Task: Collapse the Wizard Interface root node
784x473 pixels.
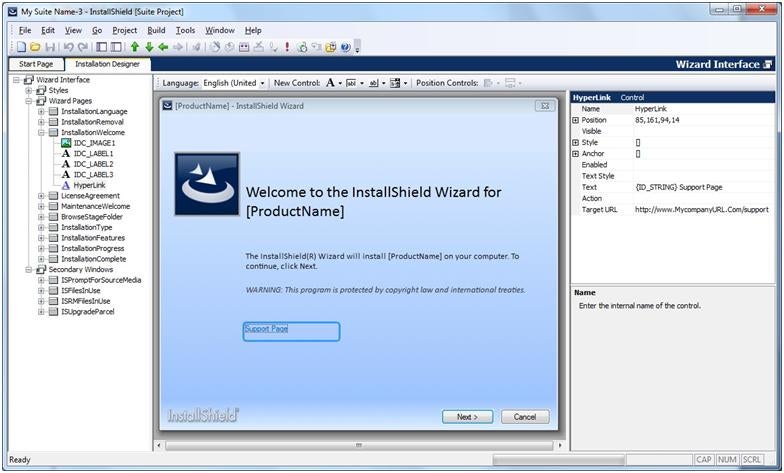Action: (16, 80)
